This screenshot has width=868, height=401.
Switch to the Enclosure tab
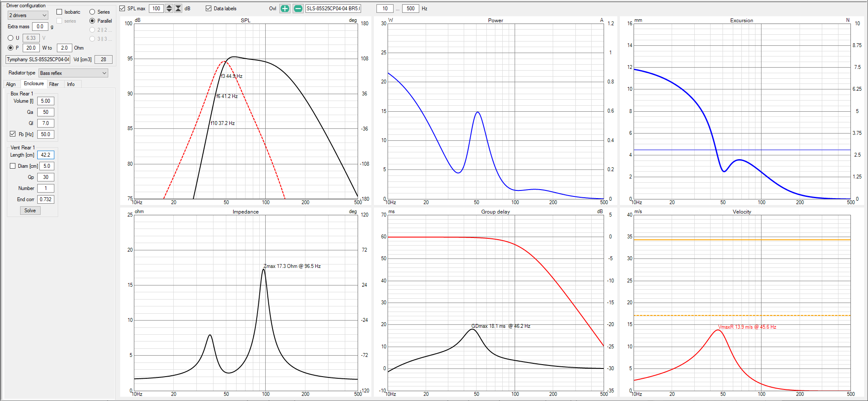coord(34,84)
